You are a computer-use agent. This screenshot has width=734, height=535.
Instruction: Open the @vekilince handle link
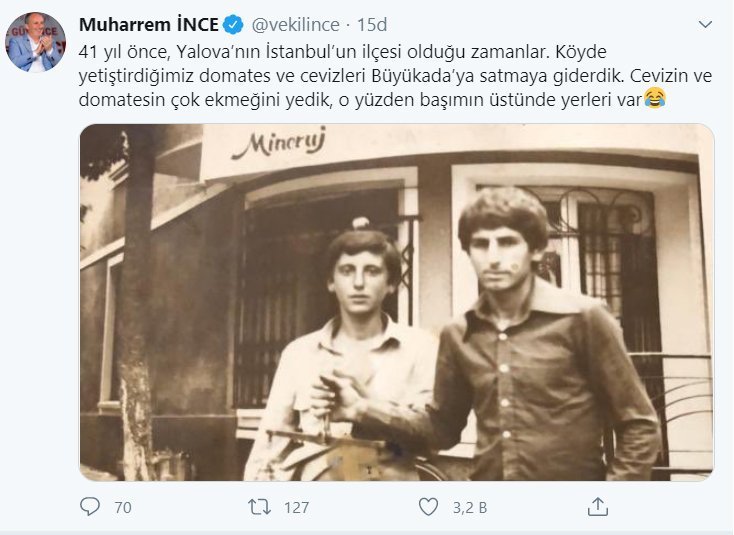tap(295, 25)
